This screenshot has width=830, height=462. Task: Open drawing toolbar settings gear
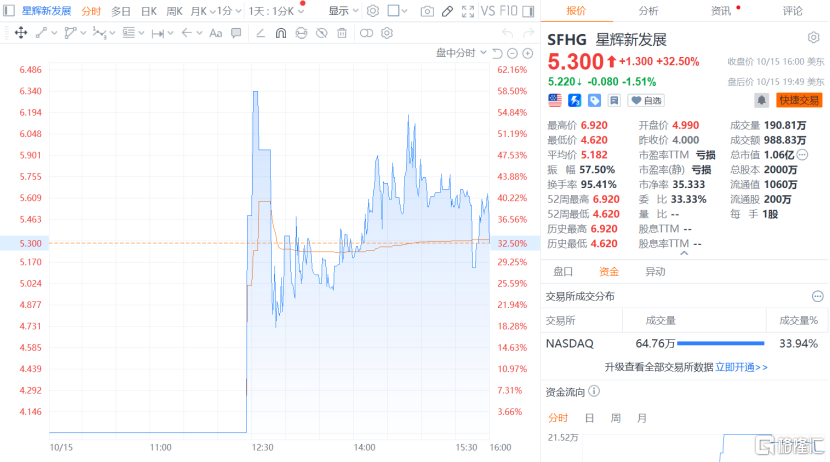[x=387, y=33]
